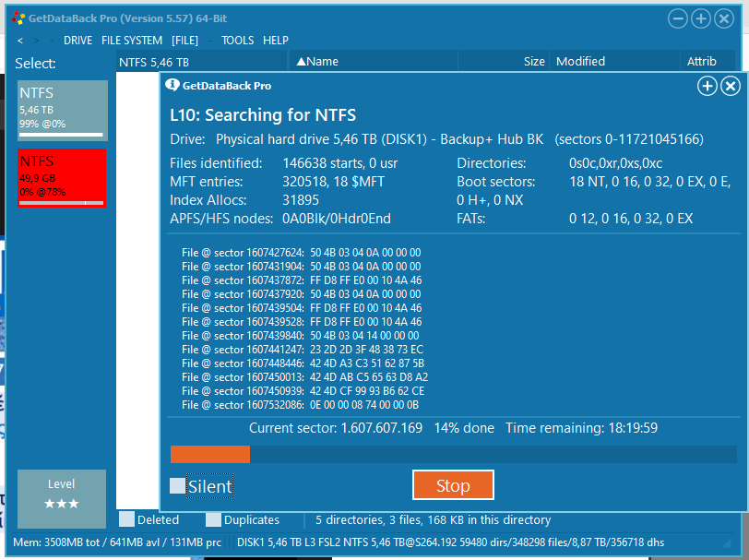This screenshot has height=560, width=749.
Task: Sort by the Size column header
Action: coord(504,61)
